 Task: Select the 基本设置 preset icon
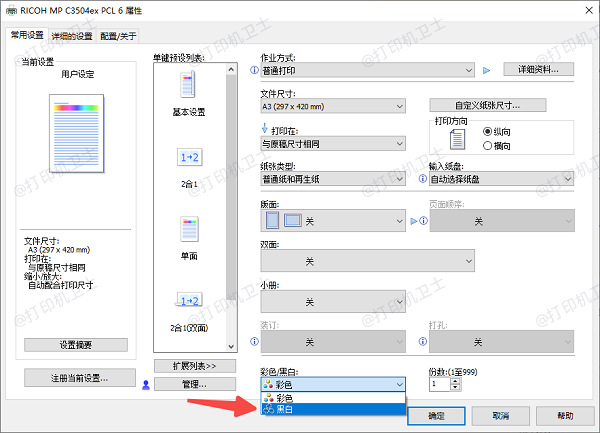(188, 85)
